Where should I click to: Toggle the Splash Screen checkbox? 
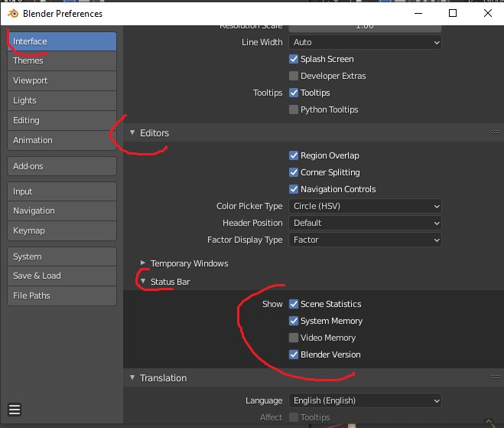294,59
